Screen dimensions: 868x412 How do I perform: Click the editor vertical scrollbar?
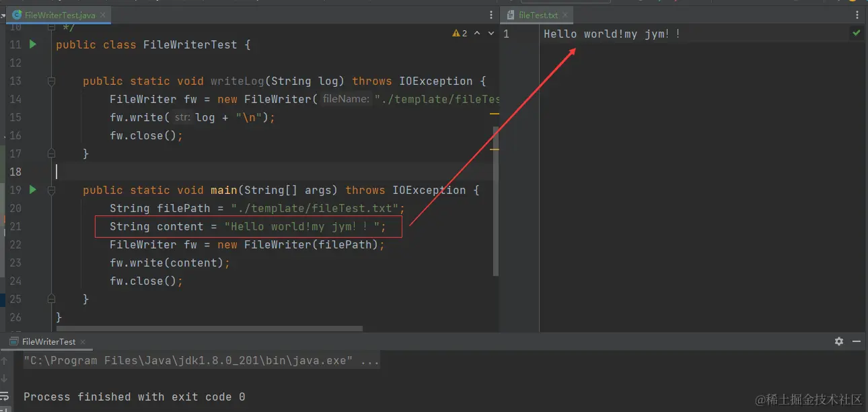496,201
